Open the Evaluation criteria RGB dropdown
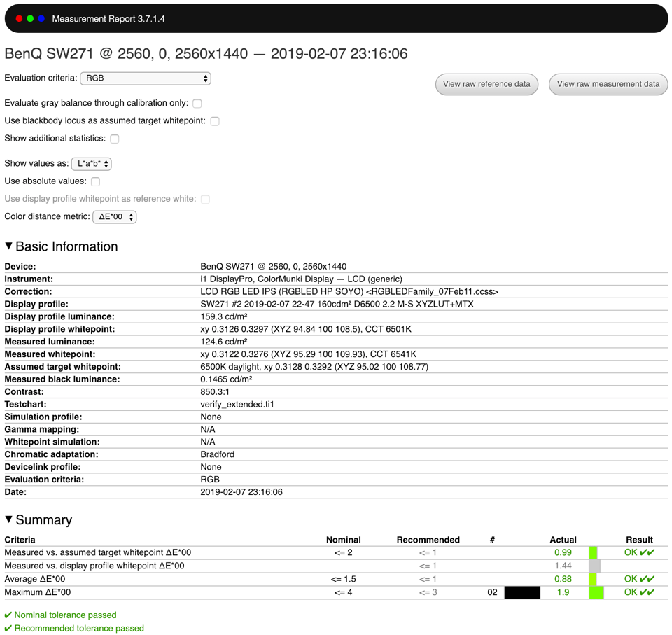 146,78
